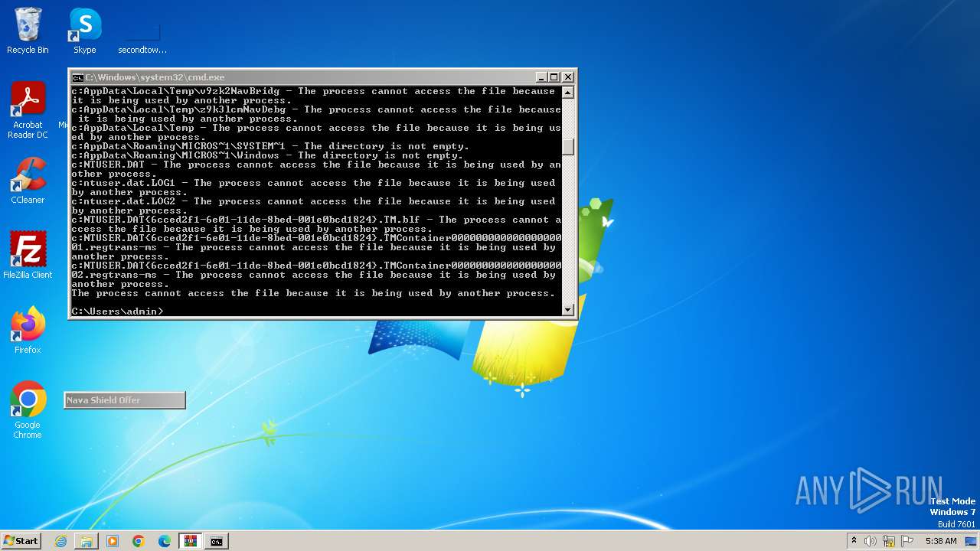Viewport: 980px width, 551px height.
Task: Open the network status tray icon
Action: point(889,541)
